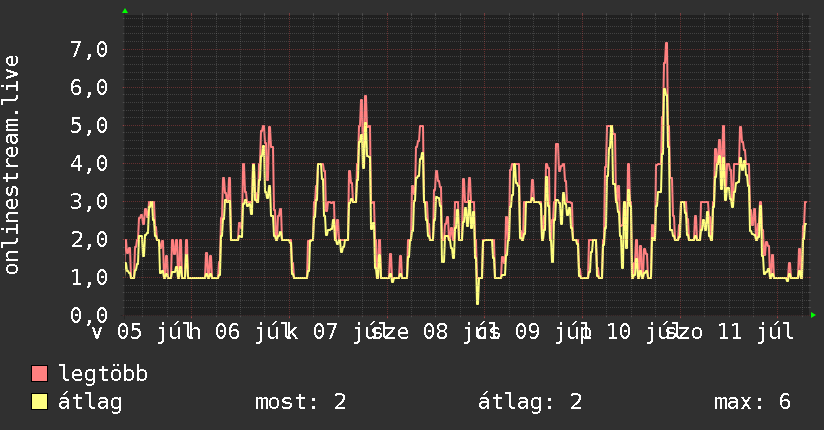The width and height of the screenshot is (824, 430).
Task: Click the átlag legend label beside yellow swatch
Action: tap(90, 402)
